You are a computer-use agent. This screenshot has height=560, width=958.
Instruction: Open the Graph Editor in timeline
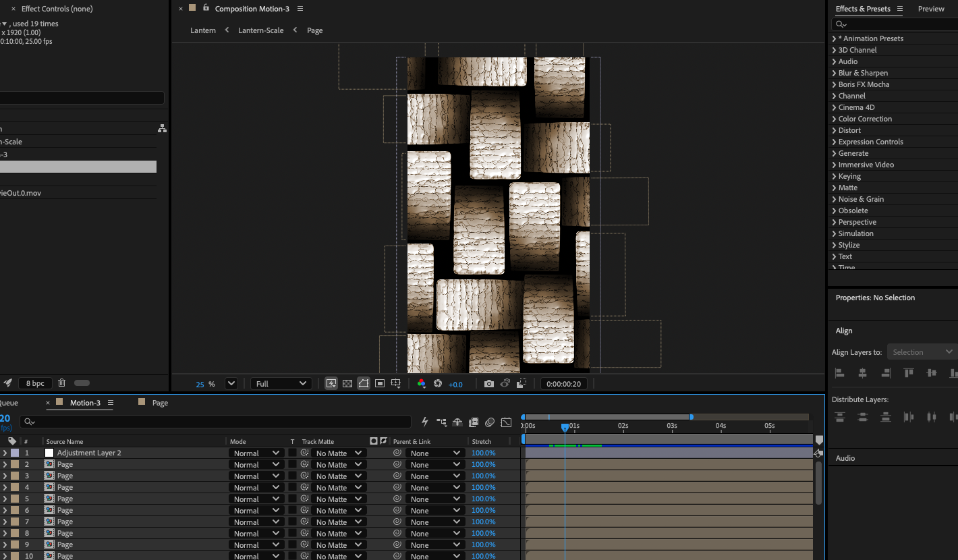pos(506,422)
